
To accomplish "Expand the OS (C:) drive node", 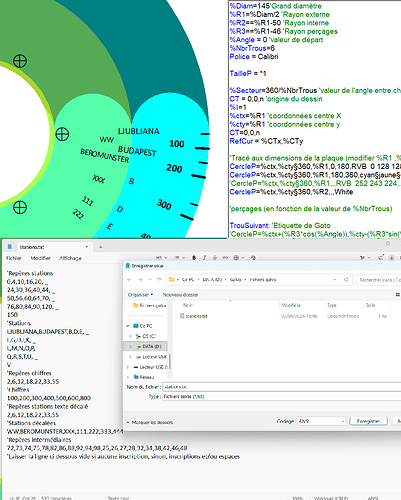I will point(130,336).
